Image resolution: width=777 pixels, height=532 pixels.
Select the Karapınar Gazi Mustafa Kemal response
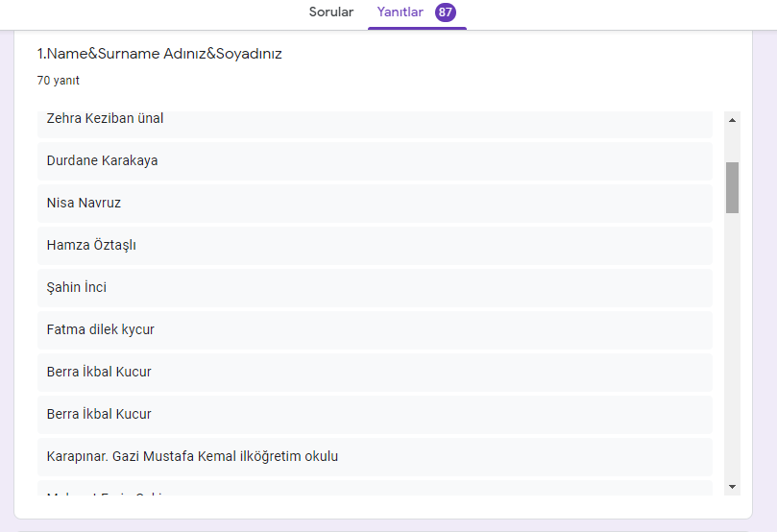click(x=375, y=456)
